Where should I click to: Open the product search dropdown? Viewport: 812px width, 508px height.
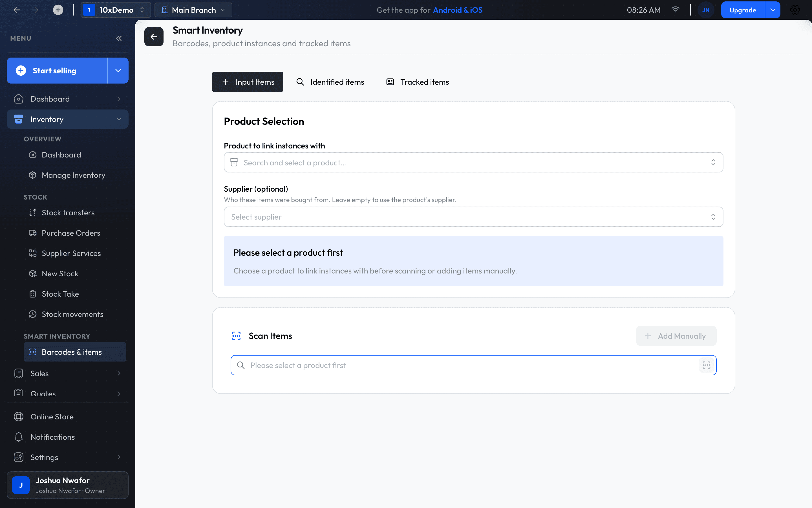click(473, 162)
